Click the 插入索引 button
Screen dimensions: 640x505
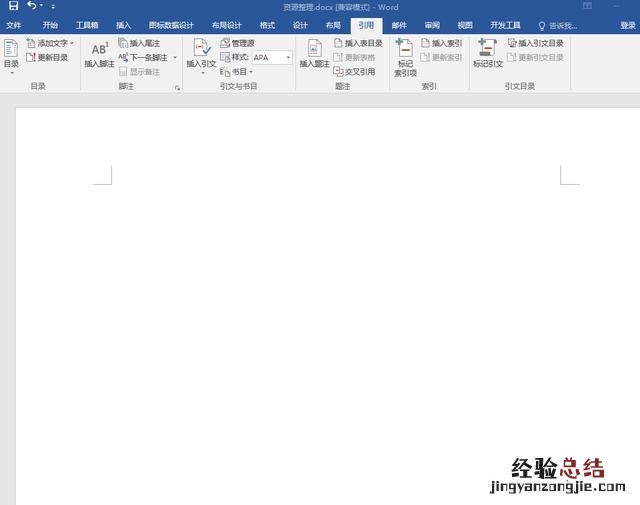pos(442,43)
